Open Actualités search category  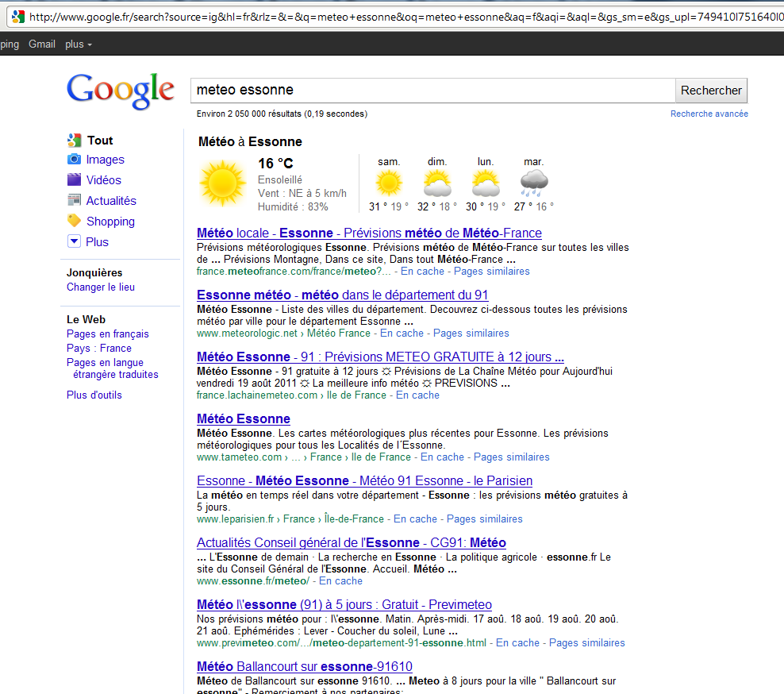(x=111, y=201)
